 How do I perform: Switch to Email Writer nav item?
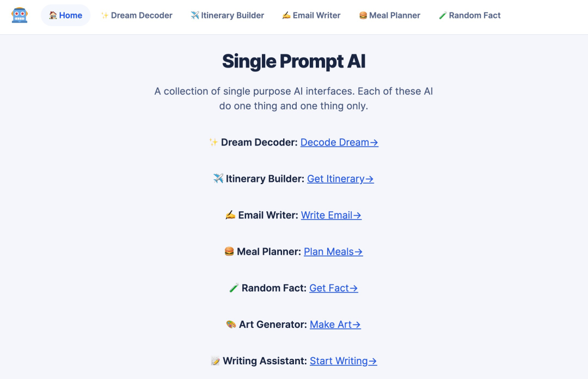pyautogui.click(x=311, y=15)
